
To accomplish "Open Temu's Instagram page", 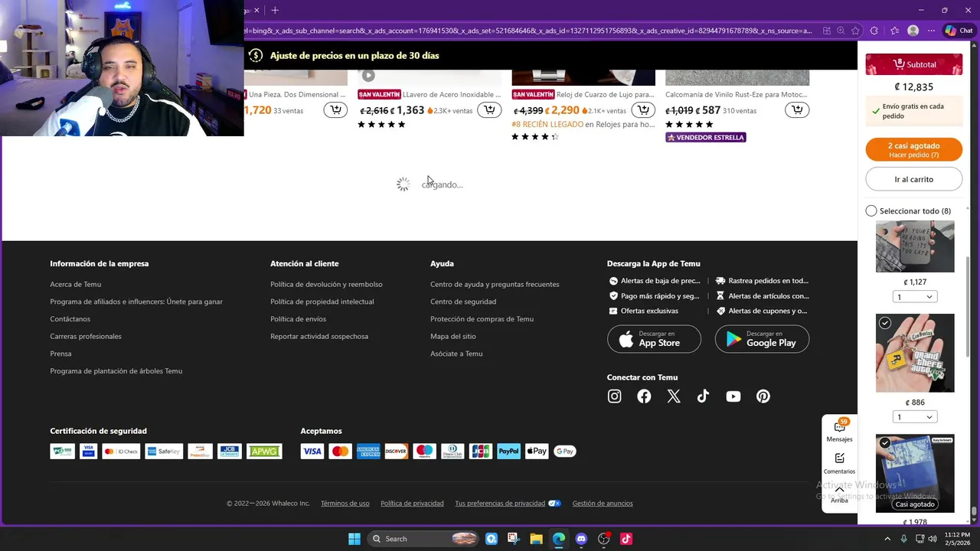I will [x=614, y=396].
